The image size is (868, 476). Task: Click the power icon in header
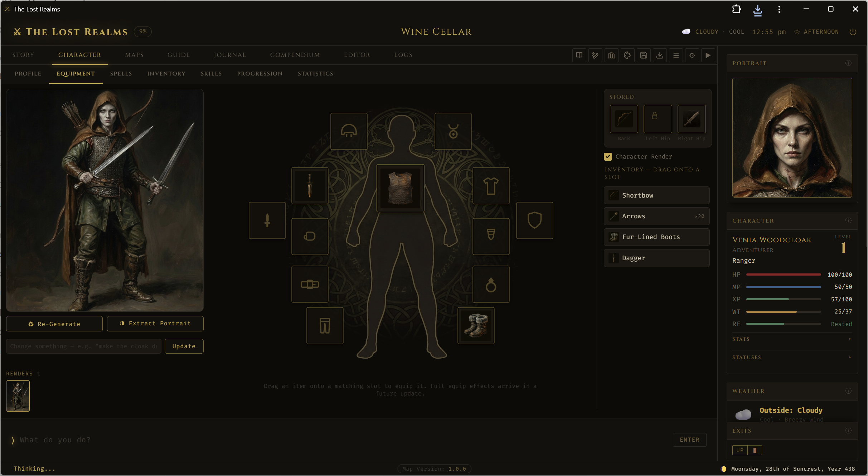[x=853, y=32]
